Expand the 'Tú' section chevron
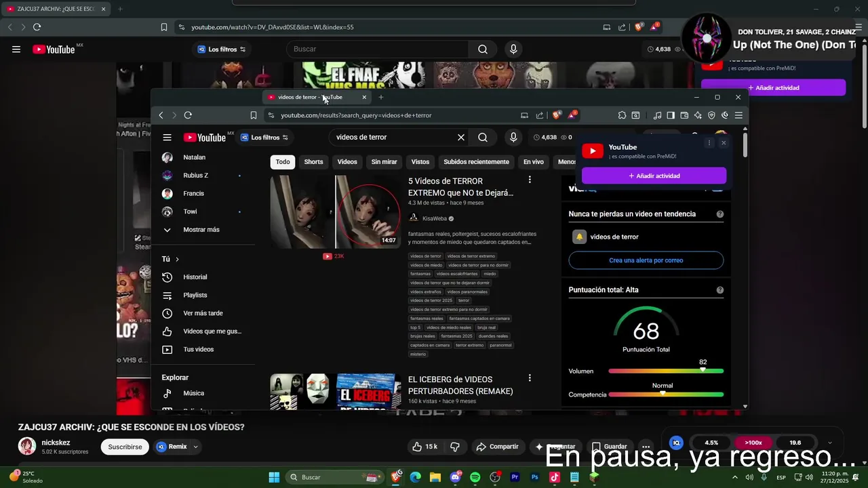Screen dimensions: 868x488 click(x=177, y=259)
